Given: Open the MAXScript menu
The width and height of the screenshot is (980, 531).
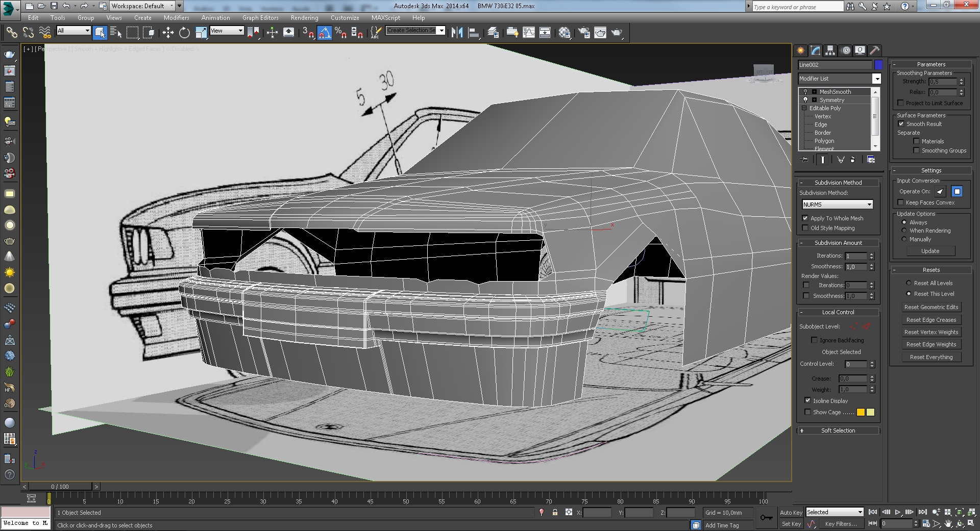Looking at the screenshot, I should pos(386,18).
